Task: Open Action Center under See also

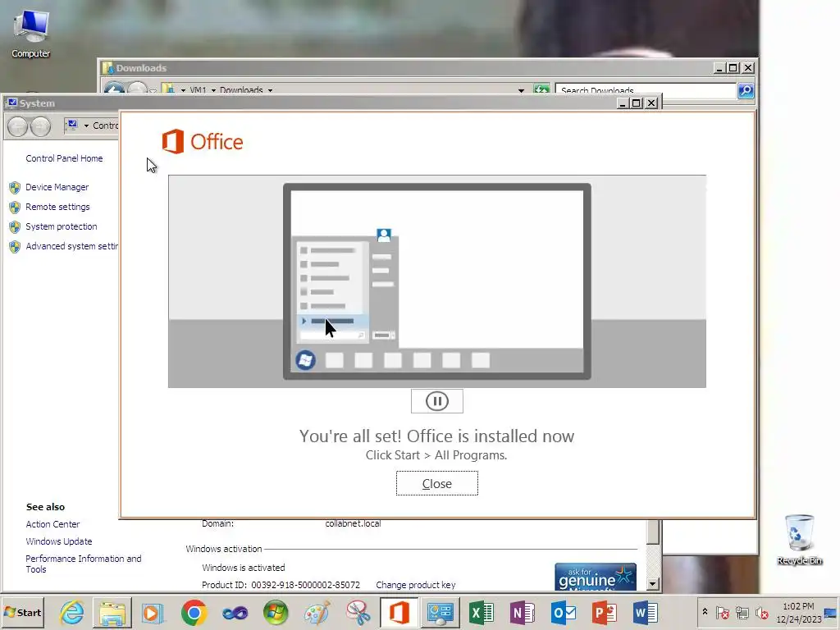Action: (x=53, y=524)
